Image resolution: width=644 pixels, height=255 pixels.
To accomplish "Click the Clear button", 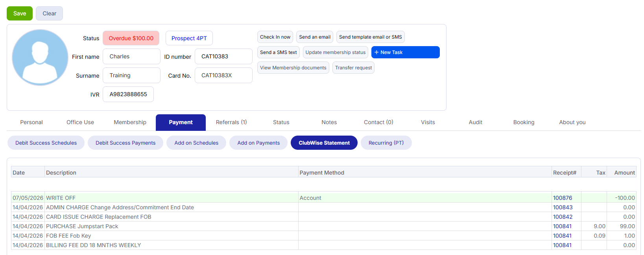I will point(50,13).
